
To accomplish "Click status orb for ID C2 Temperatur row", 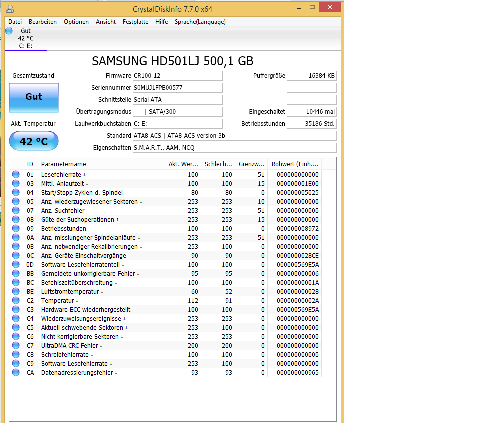I will coord(16,300).
